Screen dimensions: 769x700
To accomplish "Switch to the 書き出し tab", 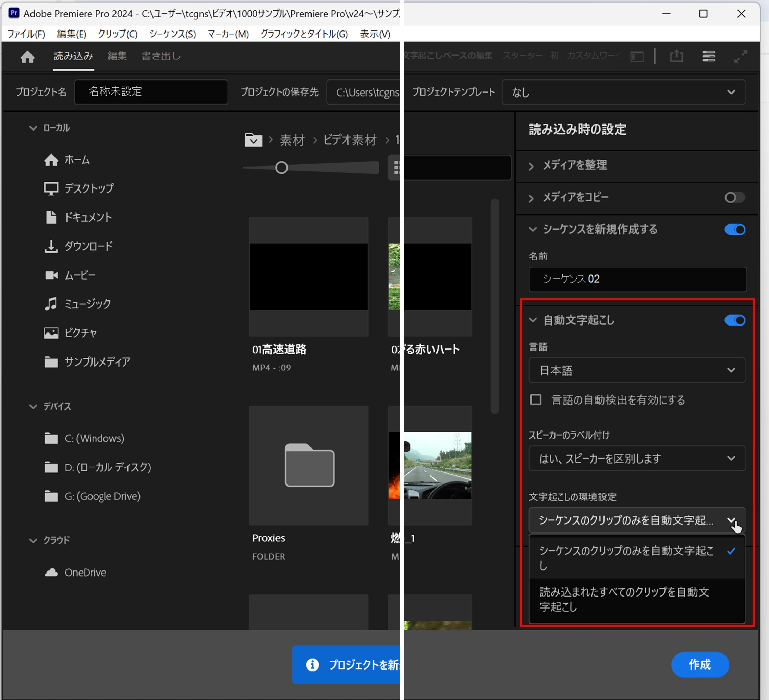I will click(161, 56).
